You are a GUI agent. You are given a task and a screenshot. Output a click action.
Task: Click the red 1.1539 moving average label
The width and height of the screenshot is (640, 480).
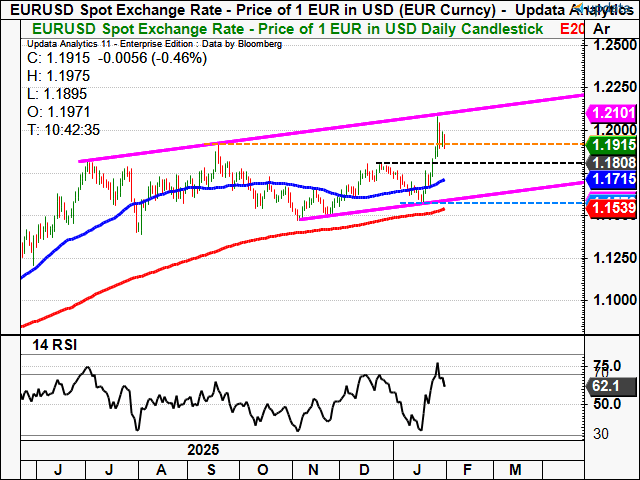pos(608,208)
